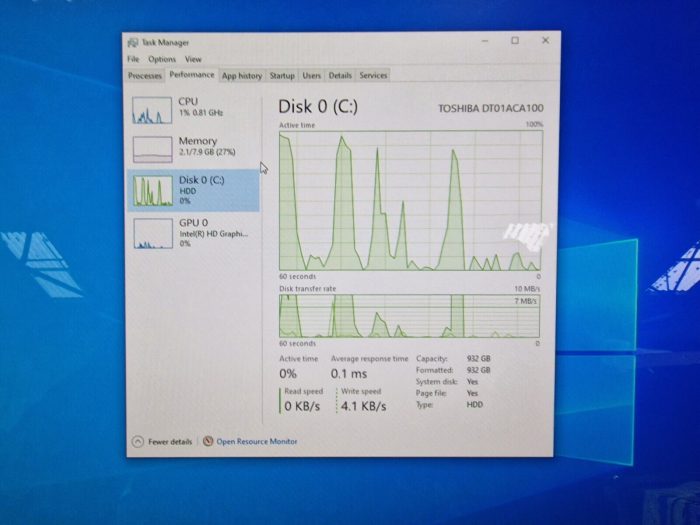Open the View menu
This screenshot has width=700, height=525.
point(193,59)
